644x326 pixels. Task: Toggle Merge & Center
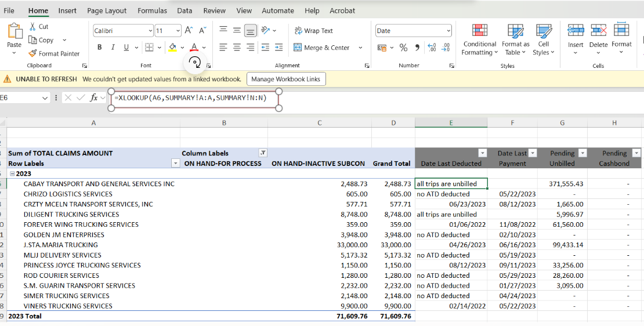321,48
